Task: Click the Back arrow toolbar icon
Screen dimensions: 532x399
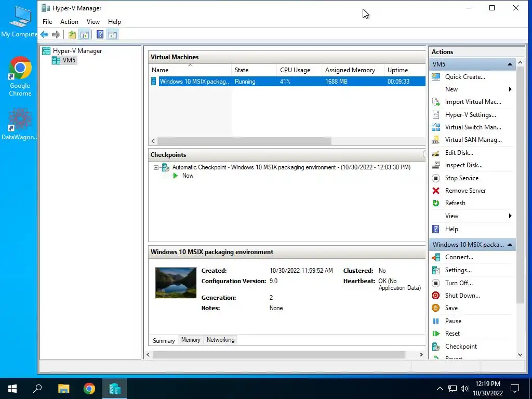Action: (x=44, y=34)
